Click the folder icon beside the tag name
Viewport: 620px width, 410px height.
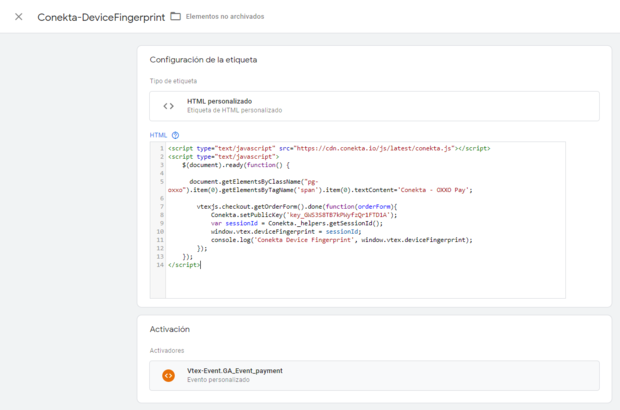coord(176,16)
